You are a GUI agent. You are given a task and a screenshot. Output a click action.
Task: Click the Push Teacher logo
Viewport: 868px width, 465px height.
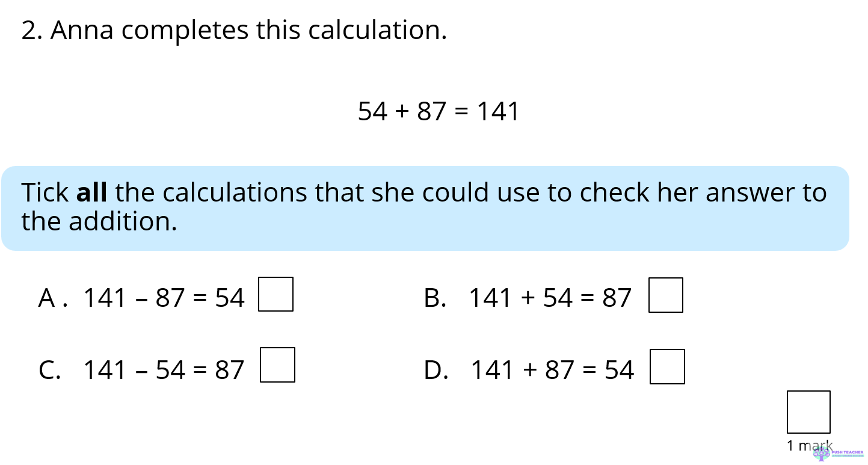(839, 453)
